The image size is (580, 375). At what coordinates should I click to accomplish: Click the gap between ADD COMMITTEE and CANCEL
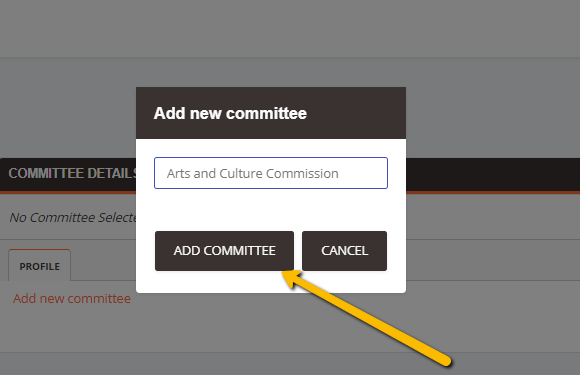(298, 251)
